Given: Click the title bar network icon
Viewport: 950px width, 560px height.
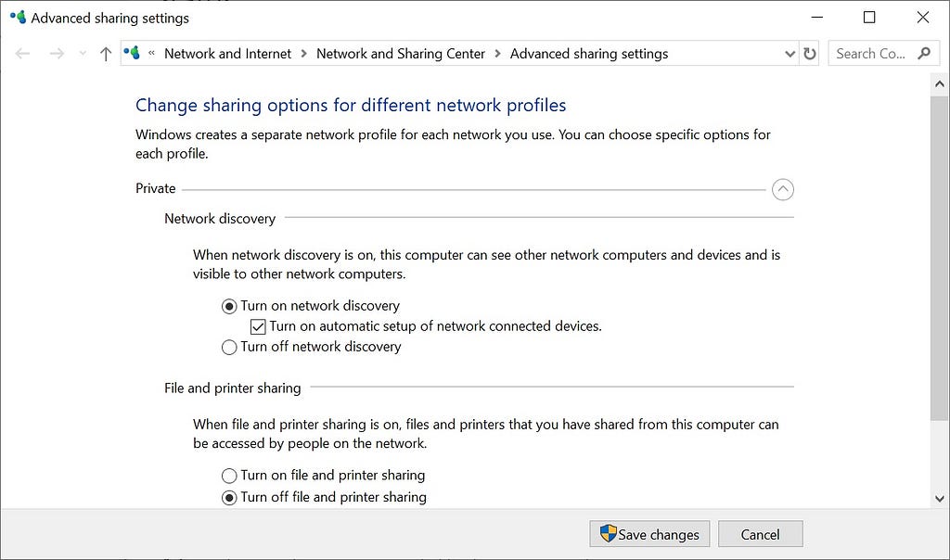Looking at the screenshot, I should pos(19,17).
